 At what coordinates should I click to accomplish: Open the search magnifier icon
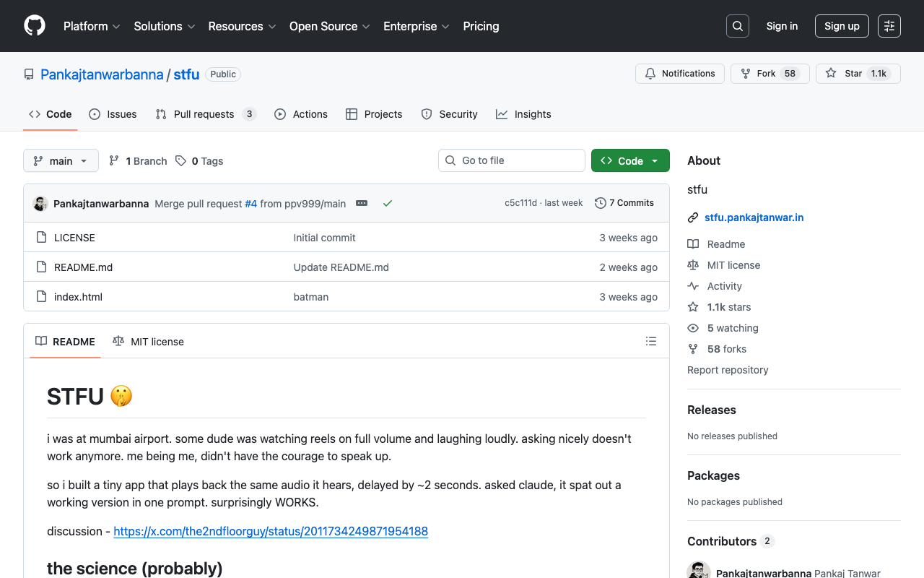(x=737, y=26)
